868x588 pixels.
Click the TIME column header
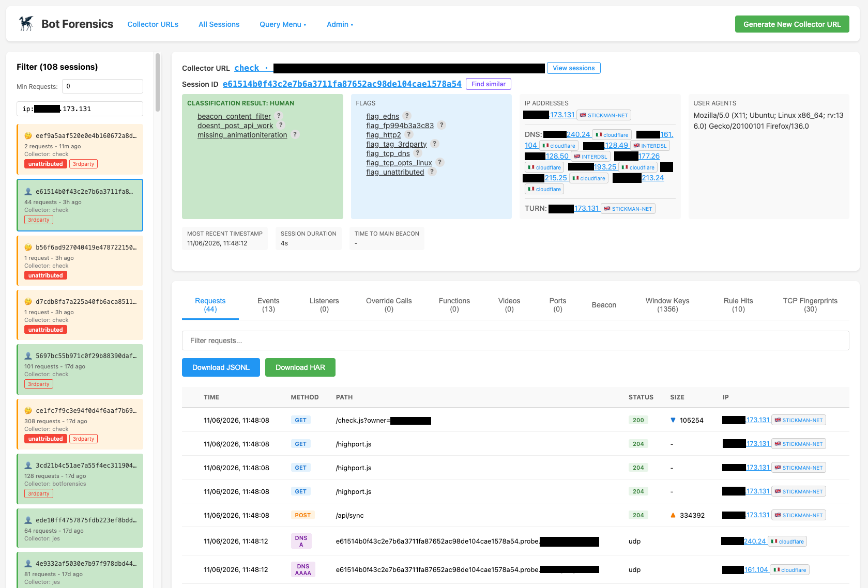pyautogui.click(x=211, y=397)
